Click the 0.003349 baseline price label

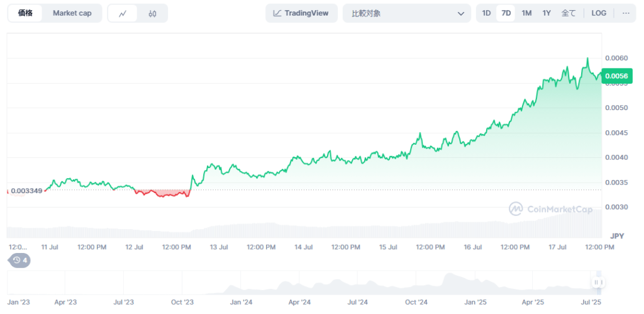click(26, 191)
